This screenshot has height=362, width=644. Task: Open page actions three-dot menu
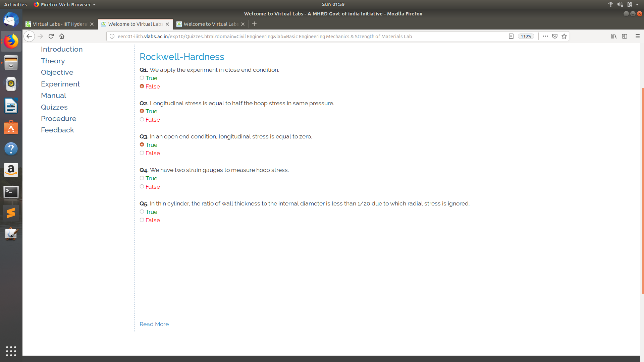545,36
